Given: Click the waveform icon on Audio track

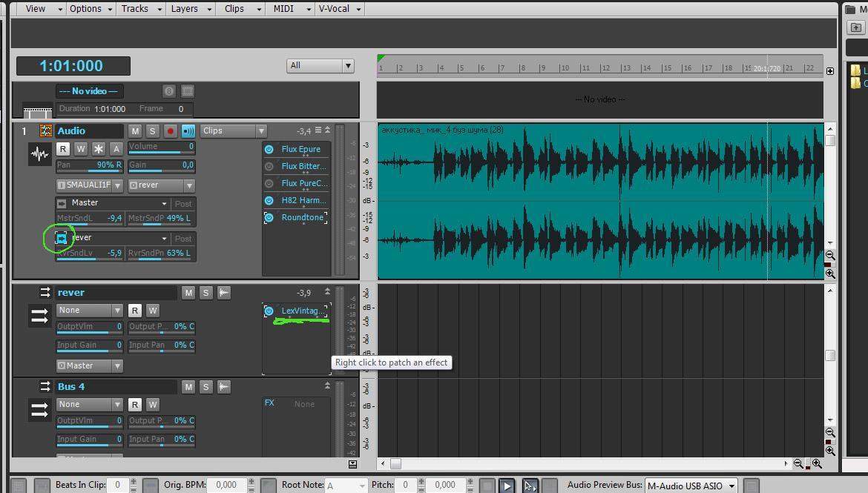Looking at the screenshot, I should point(40,154).
